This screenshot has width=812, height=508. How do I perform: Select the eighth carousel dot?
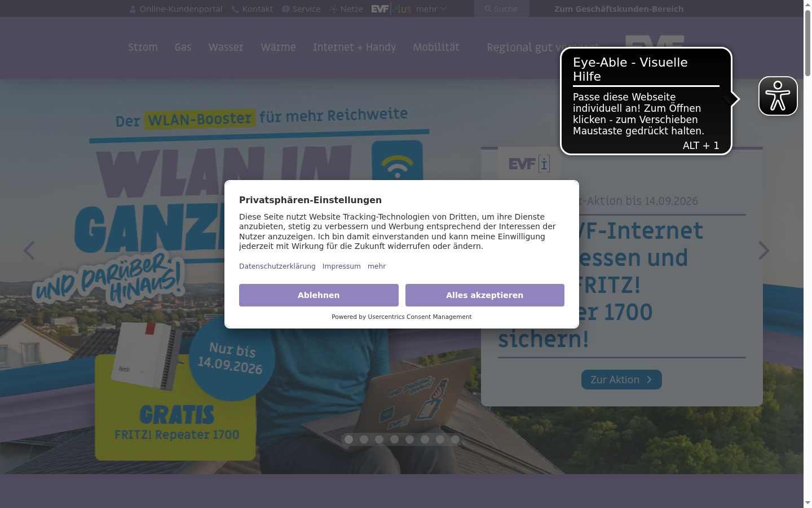point(455,439)
